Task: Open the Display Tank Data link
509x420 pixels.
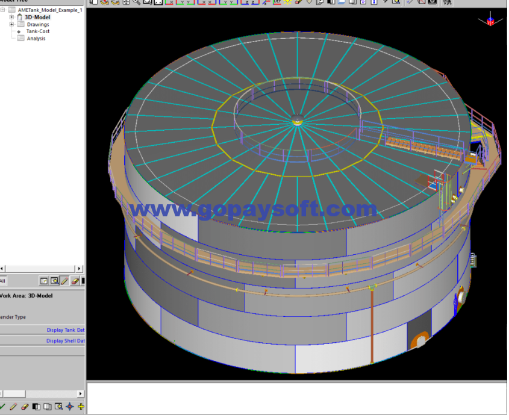Action: 66,330
